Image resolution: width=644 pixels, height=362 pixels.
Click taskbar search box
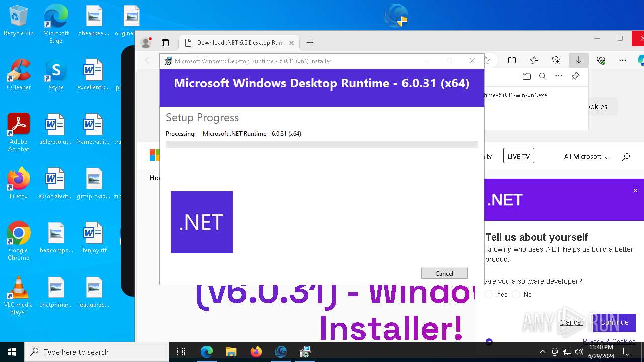(97, 352)
